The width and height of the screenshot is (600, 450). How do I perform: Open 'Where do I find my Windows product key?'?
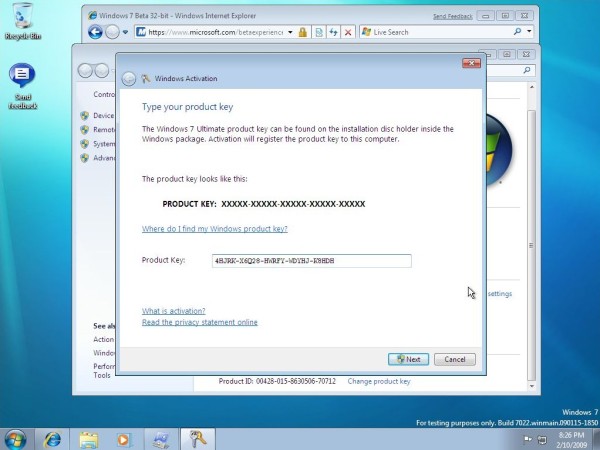point(215,229)
